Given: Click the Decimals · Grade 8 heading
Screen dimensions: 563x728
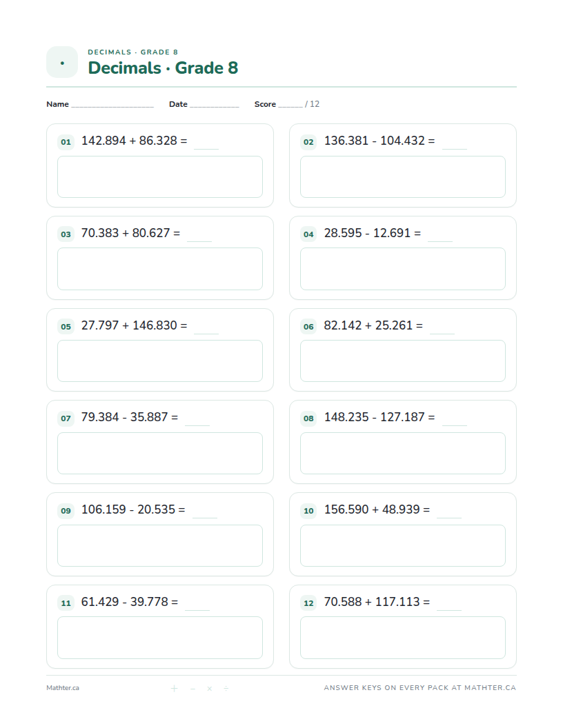Looking at the screenshot, I should (163, 68).
